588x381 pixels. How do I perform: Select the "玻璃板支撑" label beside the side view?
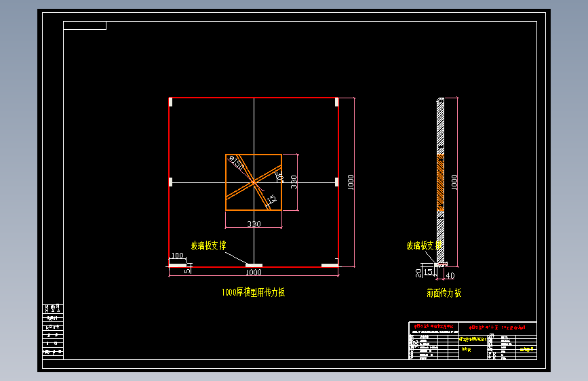(x=424, y=245)
